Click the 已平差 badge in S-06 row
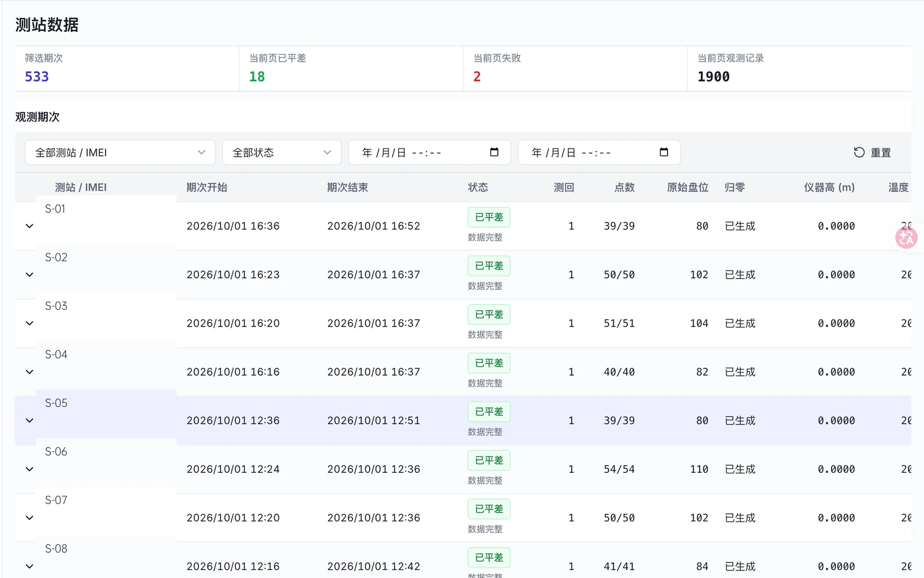Image resolution: width=924 pixels, height=578 pixels. [489, 460]
